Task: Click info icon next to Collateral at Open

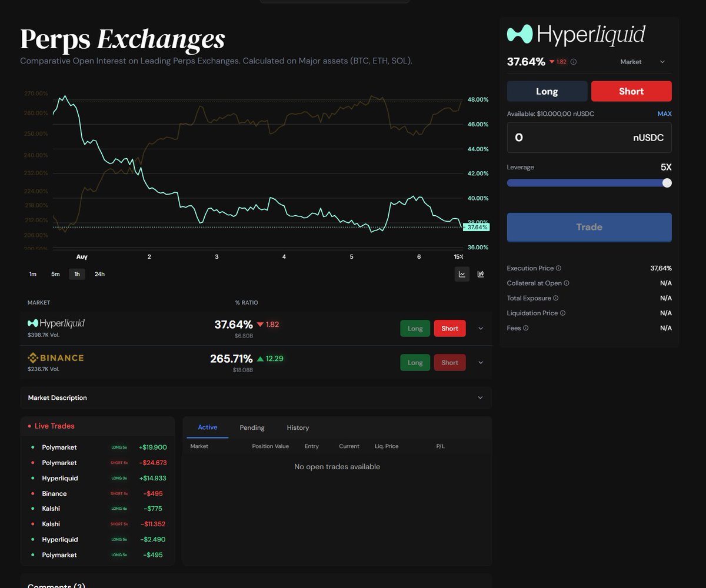Action: tap(567, 283)
